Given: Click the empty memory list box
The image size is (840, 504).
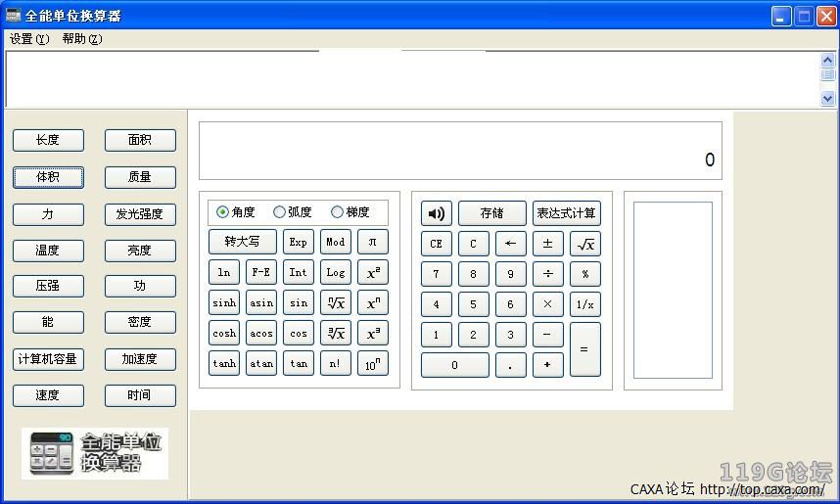Looking at the screenshot, I should (x=673, y=290).
